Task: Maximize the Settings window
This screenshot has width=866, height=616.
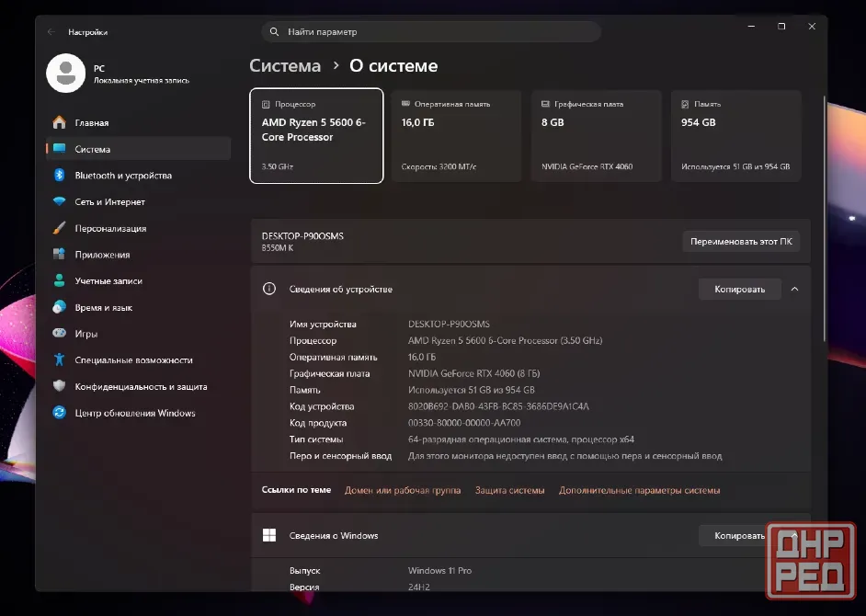Action: click(781, 26)
